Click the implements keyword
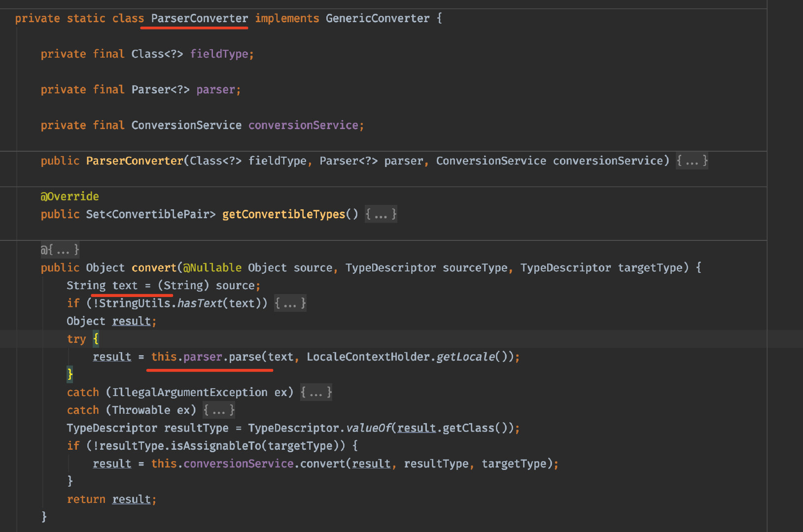The image size is (803, 532). coord(287,19)
